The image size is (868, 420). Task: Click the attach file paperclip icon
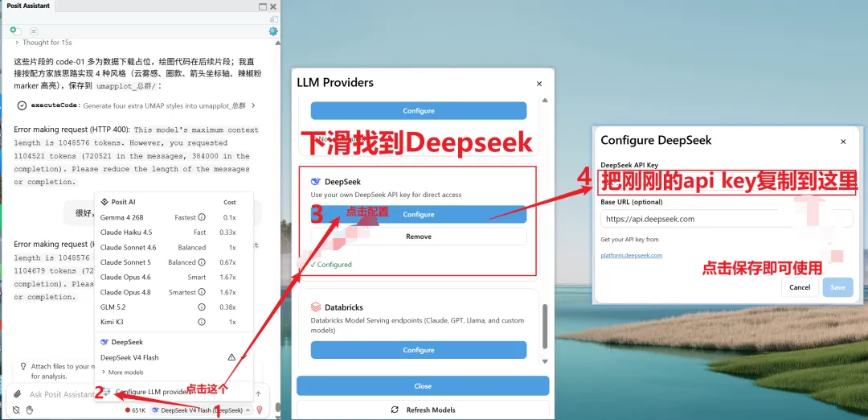coord(18,394)
